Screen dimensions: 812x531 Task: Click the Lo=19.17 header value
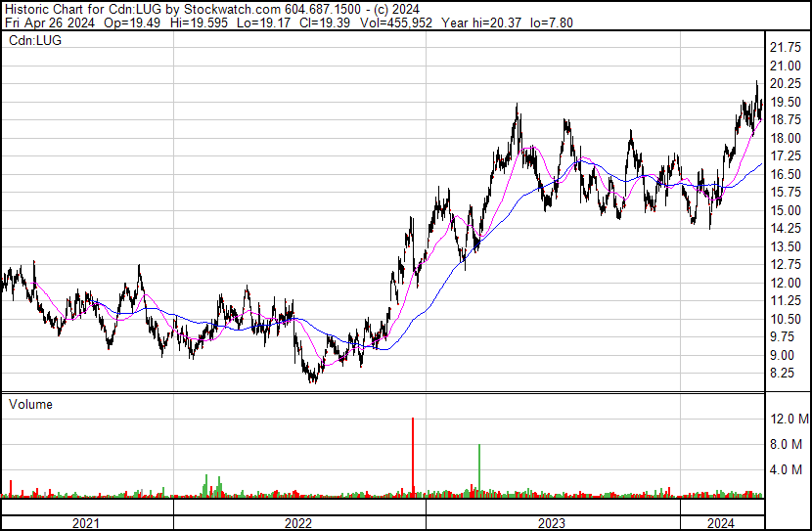(263, 22)
